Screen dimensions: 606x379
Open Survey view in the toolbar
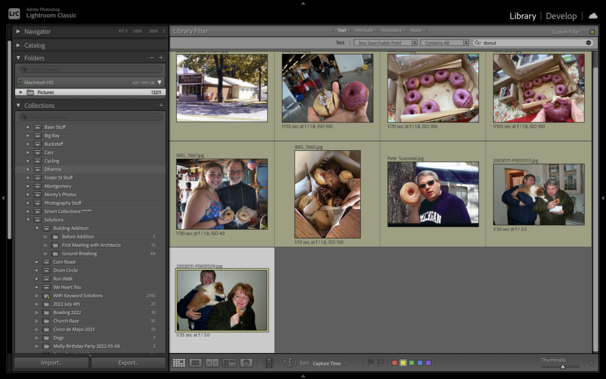tap(229, 363)
